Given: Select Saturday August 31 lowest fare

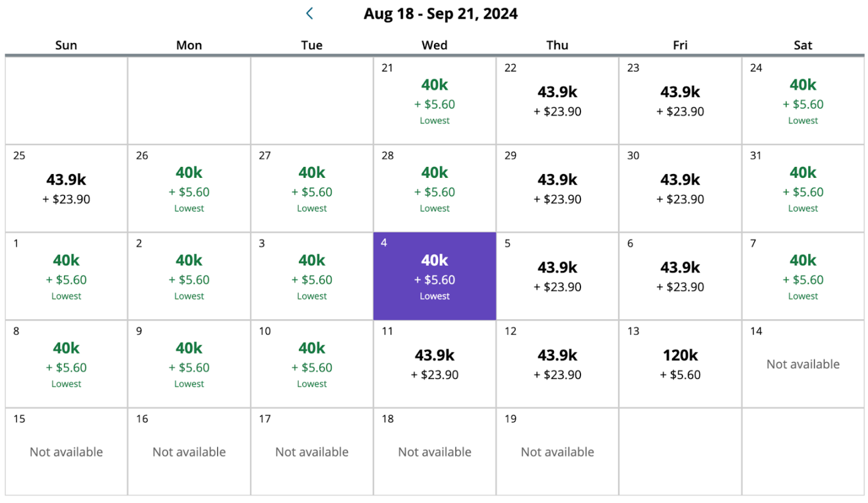Looking at the screenshot, I should point(803,189).
